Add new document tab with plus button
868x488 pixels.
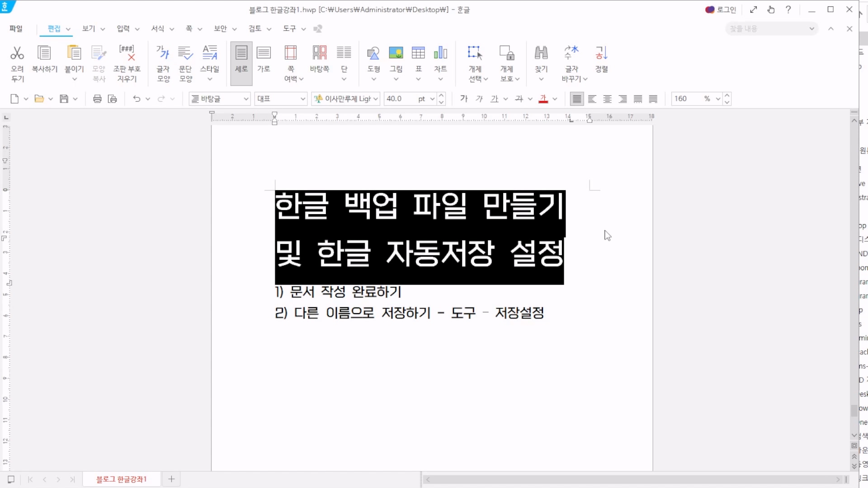click(x=171, y=479)
